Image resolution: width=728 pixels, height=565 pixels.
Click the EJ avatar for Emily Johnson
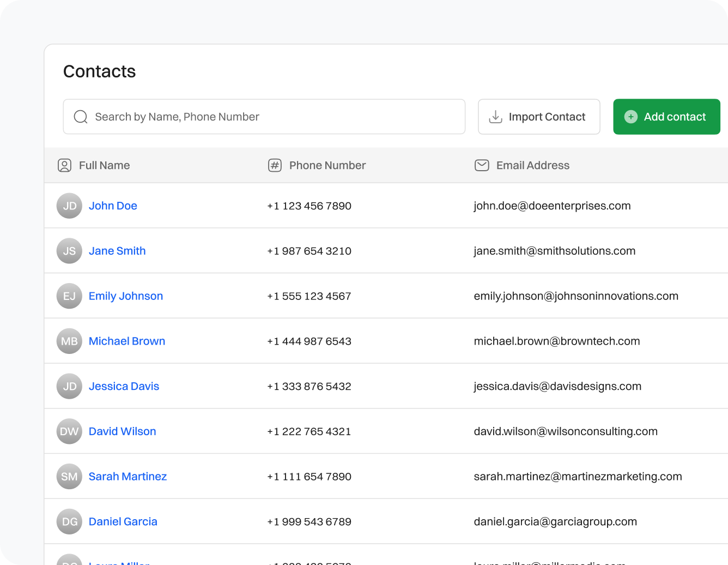pos(69,296)
